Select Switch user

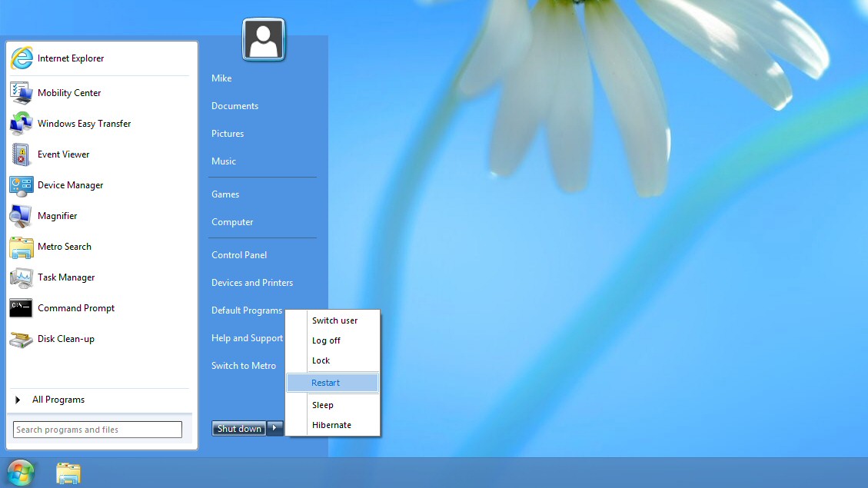click(334, 320)
